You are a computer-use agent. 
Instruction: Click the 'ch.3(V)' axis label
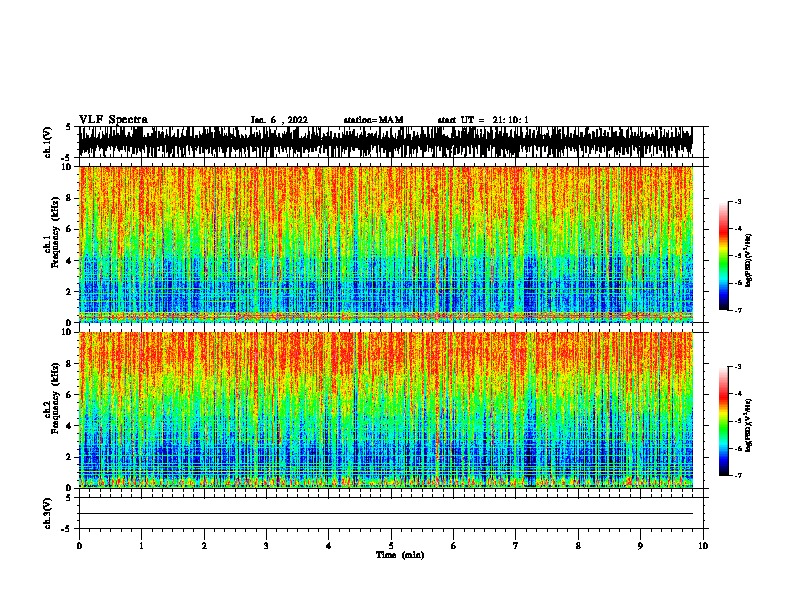[47, 513]
